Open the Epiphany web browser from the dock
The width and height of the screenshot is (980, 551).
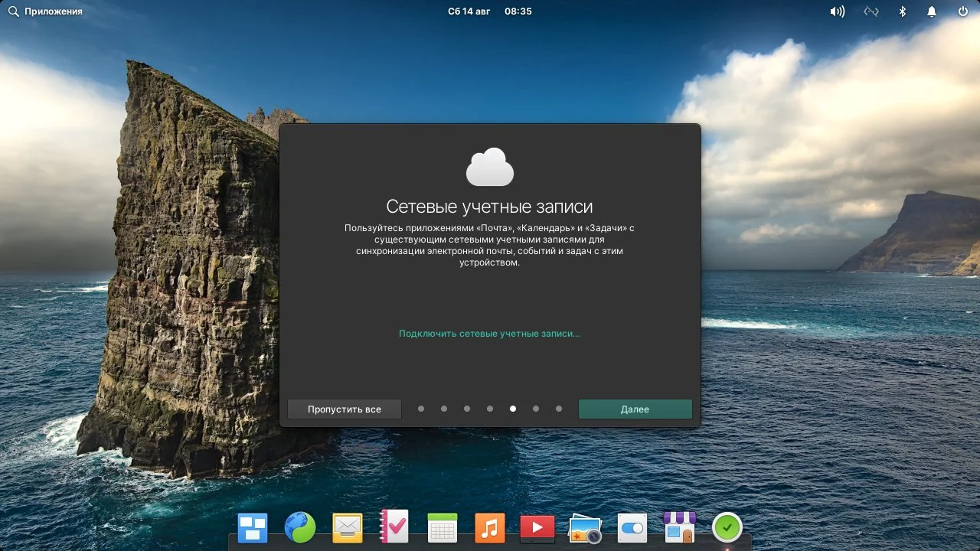[x=299, y=527]
